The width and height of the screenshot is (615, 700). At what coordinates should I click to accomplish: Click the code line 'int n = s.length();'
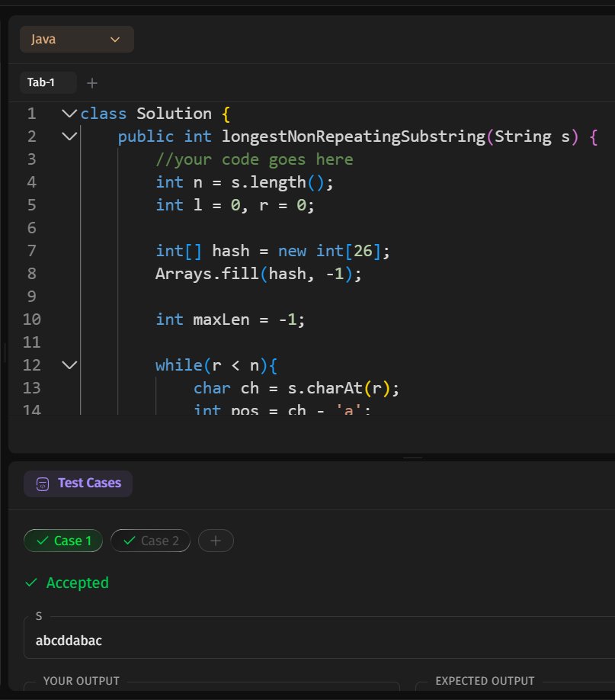pos(244,182)
